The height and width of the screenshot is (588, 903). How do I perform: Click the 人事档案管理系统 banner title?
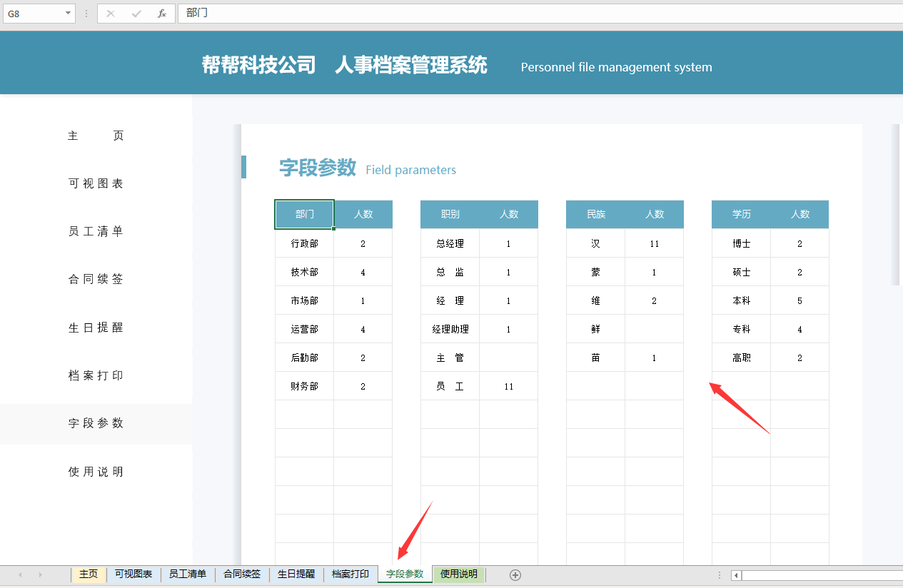(x=411, y=65)
